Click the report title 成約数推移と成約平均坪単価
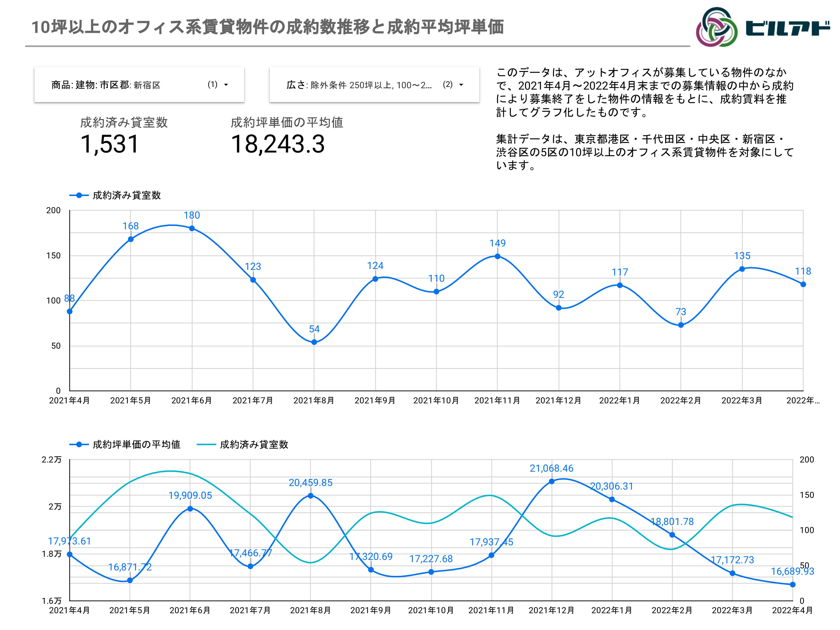The height and width of the screenshot is (630, 840). 267,27
